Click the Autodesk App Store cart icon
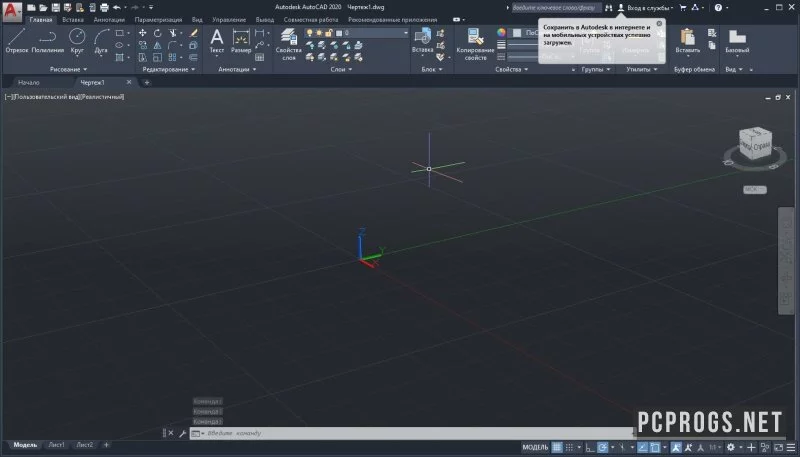 683,8
